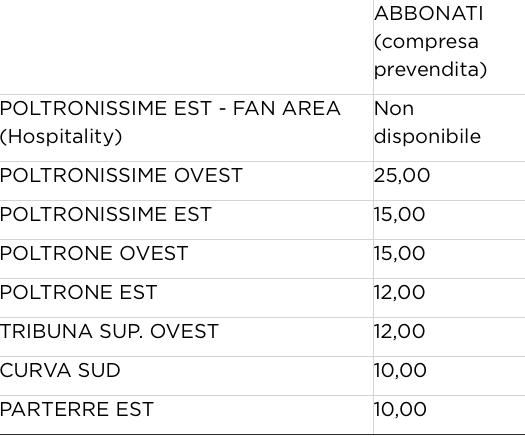
Task: Click the 10,00 price for PARTERRE EST
Action: point(400,409)
